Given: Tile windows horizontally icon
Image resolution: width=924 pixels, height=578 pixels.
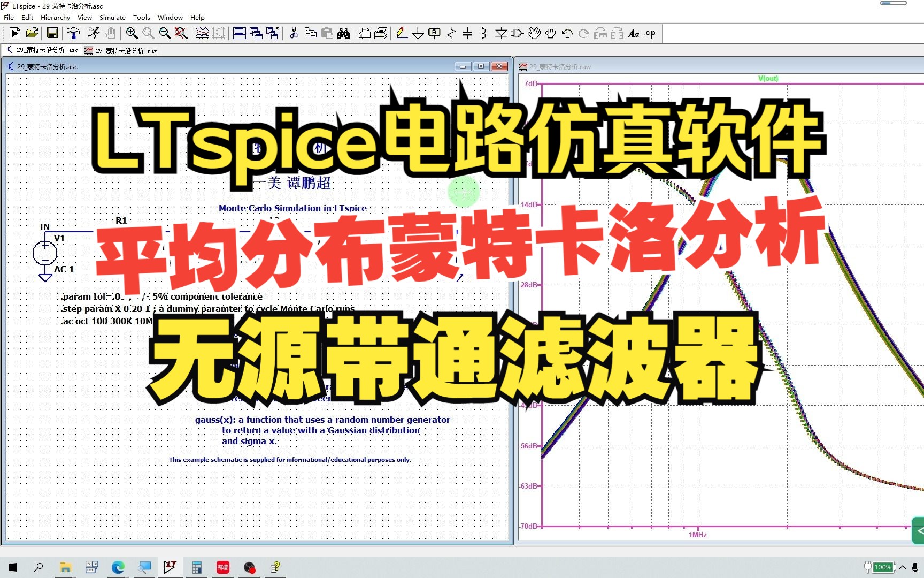Looking at the screenshot, I should coord(240,34).
